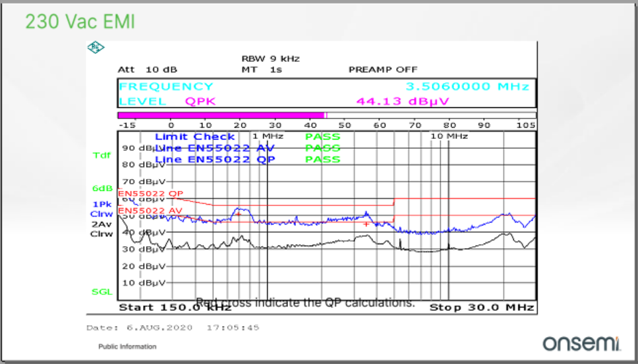The image size is (638, 364).
Task: Click the Att 10 dB attenuation setting
Action: pyautogui.click(x=147, y=69)
